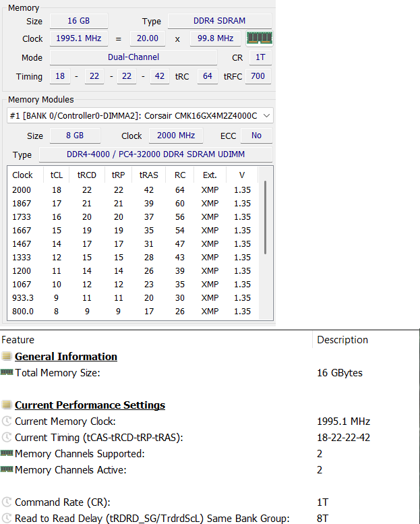Click the tCL column header

(x=56, y=175)
